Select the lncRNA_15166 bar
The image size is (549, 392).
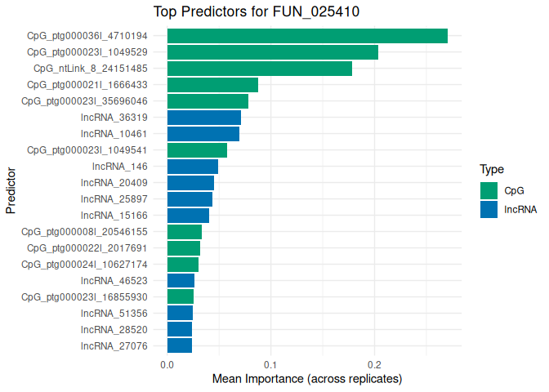[x=188, y=216]
